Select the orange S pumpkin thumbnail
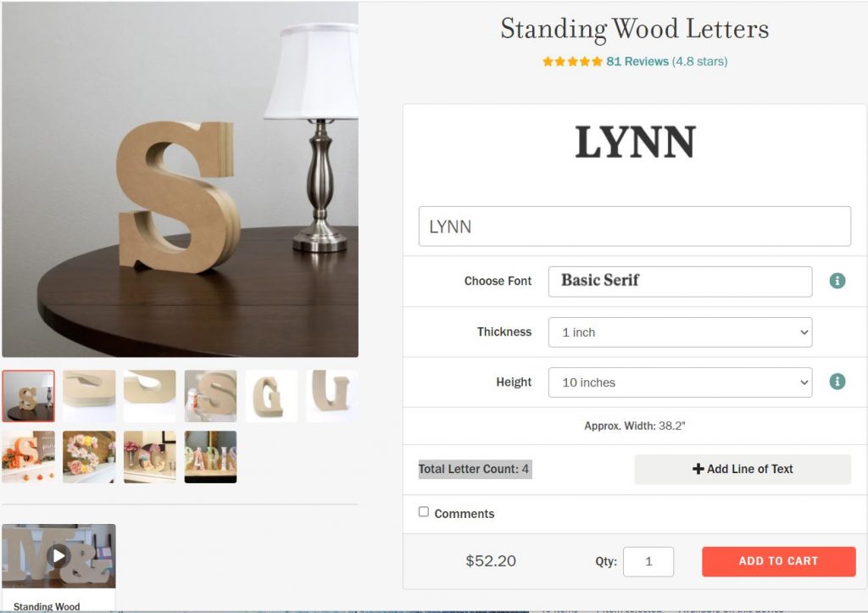Viewport: 868px width, 613px height. click(28, 457)
